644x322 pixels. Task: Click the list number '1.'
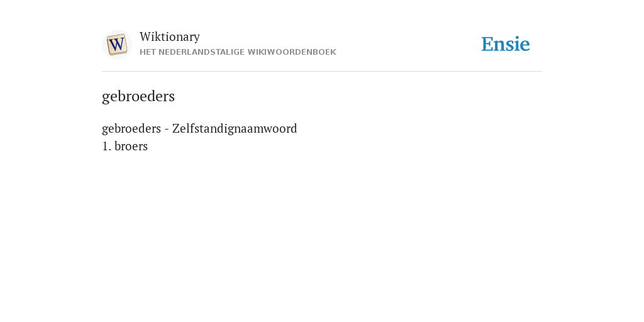(x=106, y=146)
